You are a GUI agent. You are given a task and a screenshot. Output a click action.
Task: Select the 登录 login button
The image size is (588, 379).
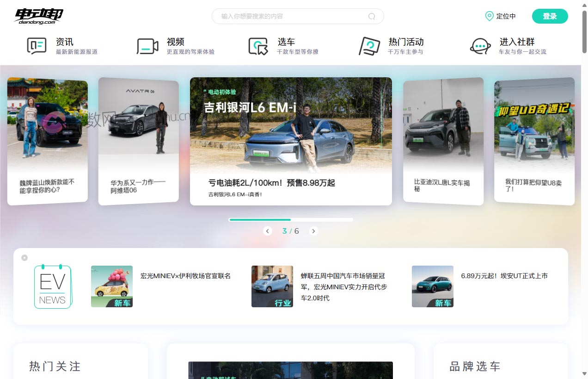[x=550, y=16]
